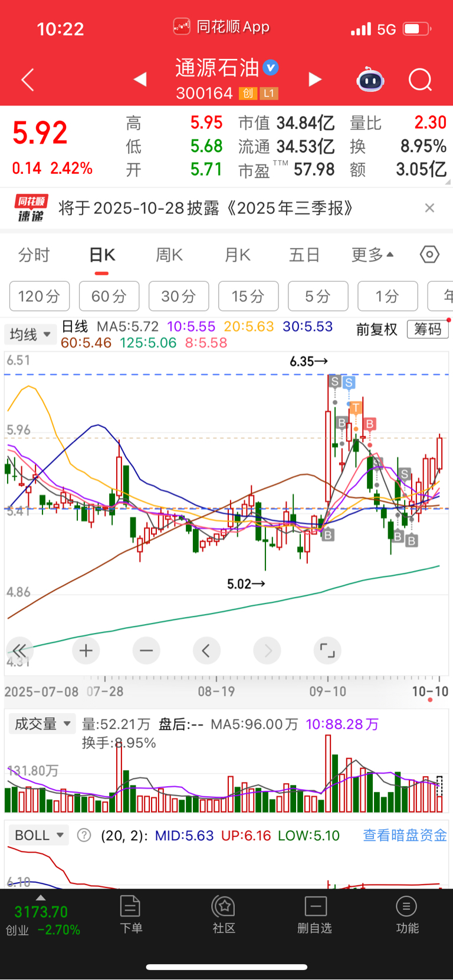Screen dimensions: 453x980
Task: Select the 日K tab
Action: (102, 255)
